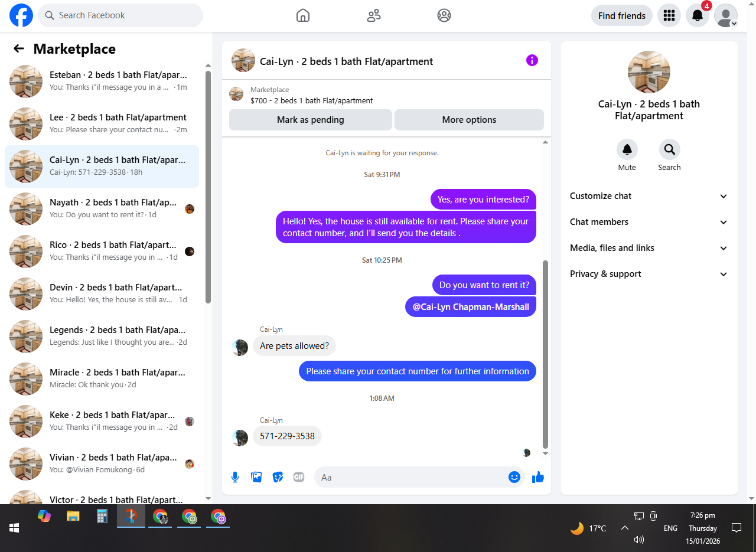Open Rico conversation in list
This screenshot has width=756, height=552.
(x=102, y=251)
